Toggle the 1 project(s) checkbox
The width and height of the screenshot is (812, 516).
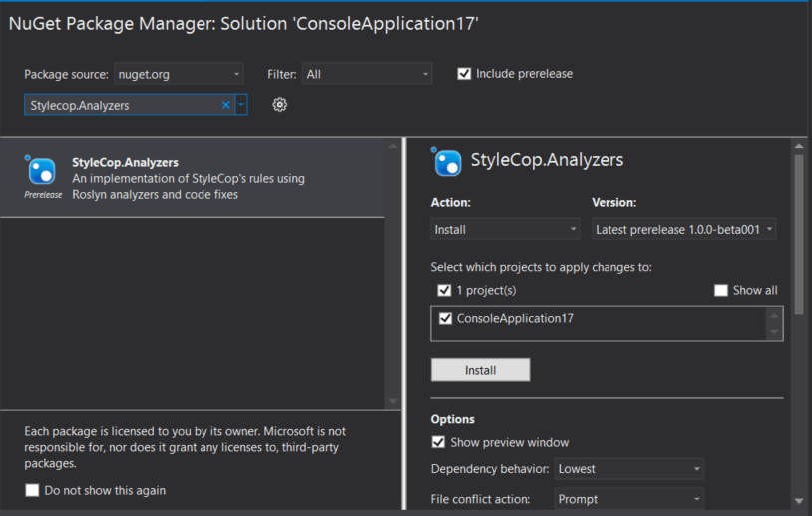click(x=444, y=290)
